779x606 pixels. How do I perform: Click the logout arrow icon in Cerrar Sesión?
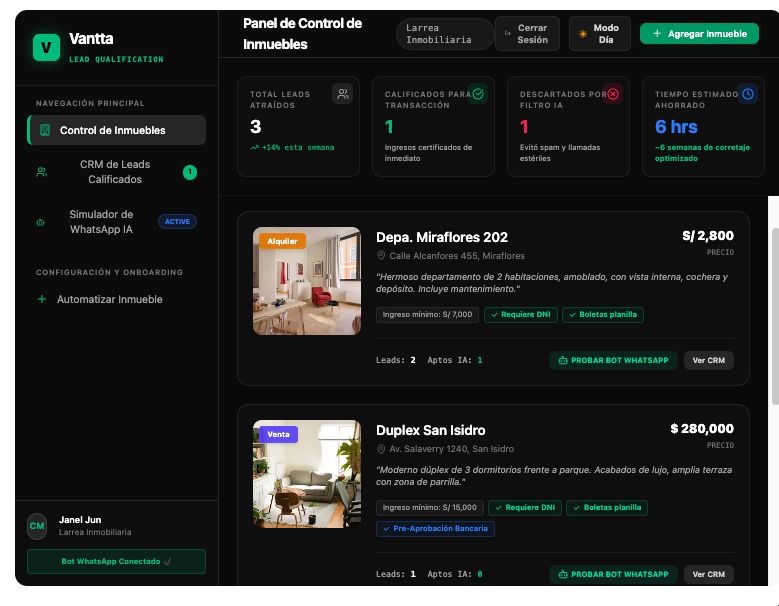(507, 34)
